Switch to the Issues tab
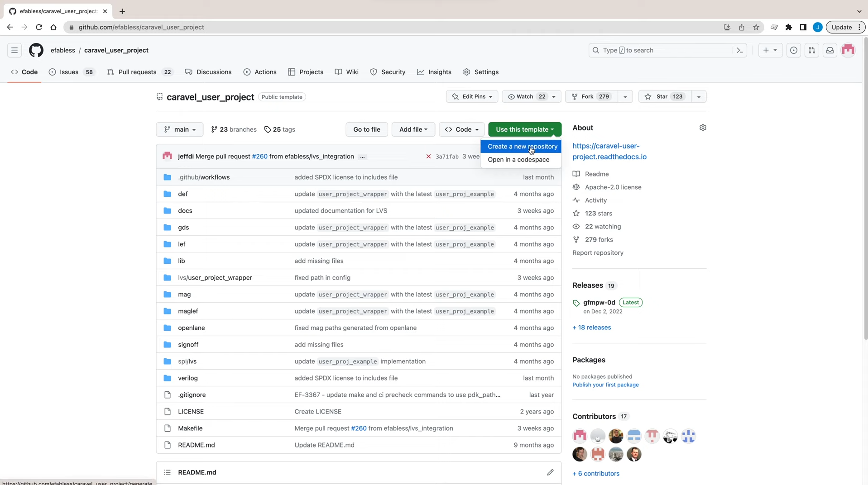The image size is (868, 485). 72,72
